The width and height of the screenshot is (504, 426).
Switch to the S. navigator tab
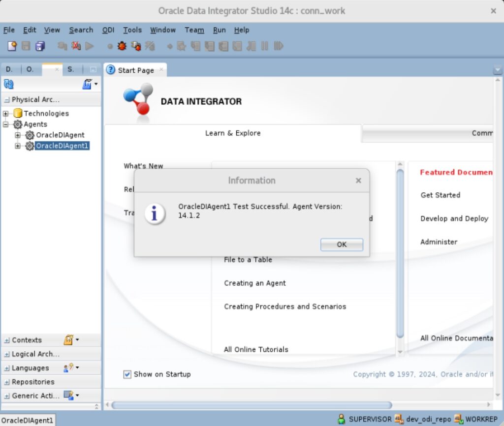click(x=71, y=69)
